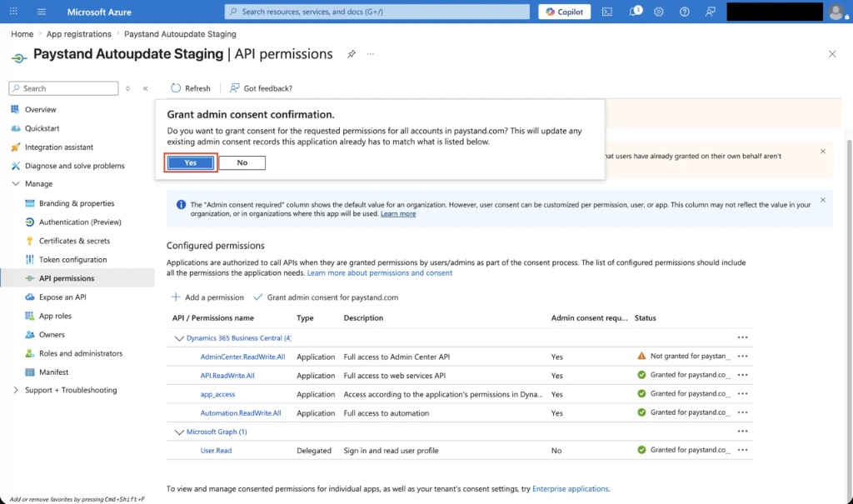Viewport: 853px width, 504px height.
Task: Collapse the Manage section in sidebar
Action: [15, 184]
